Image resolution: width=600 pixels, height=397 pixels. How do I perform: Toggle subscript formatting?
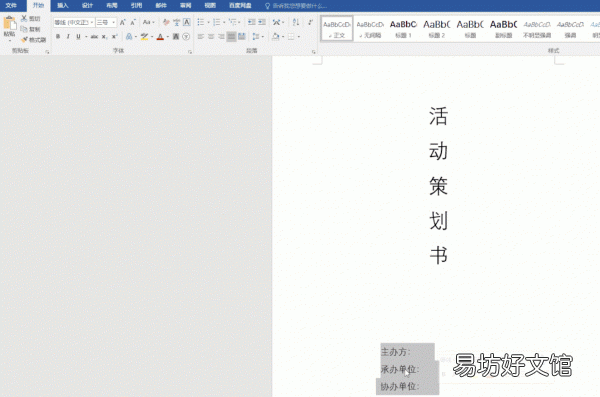point(104,37)
